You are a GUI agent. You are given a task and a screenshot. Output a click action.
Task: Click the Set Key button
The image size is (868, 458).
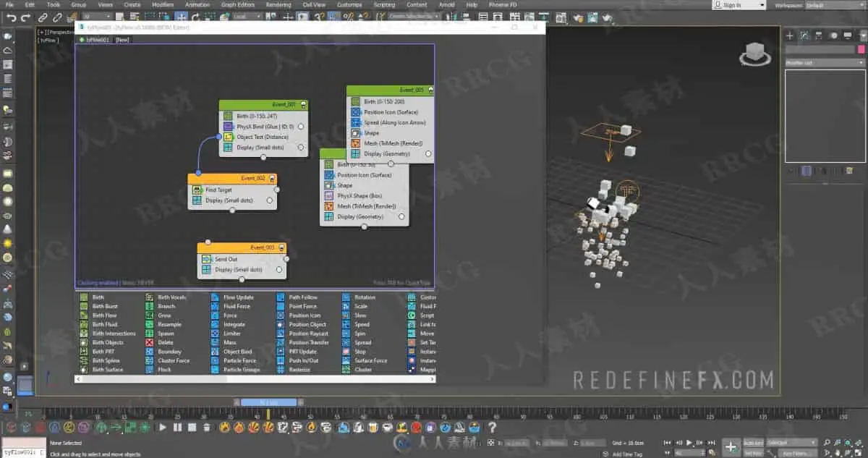[x=753, y=452]
